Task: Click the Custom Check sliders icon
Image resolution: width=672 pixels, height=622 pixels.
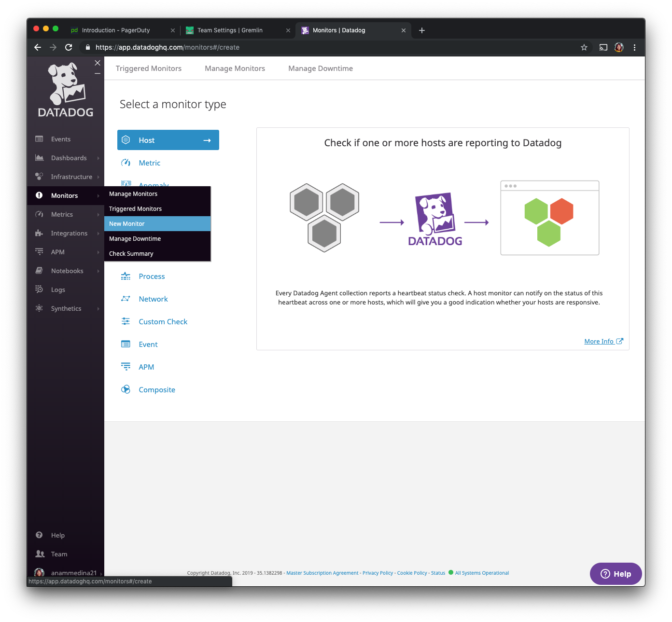Action: click(x=126, y=321)
